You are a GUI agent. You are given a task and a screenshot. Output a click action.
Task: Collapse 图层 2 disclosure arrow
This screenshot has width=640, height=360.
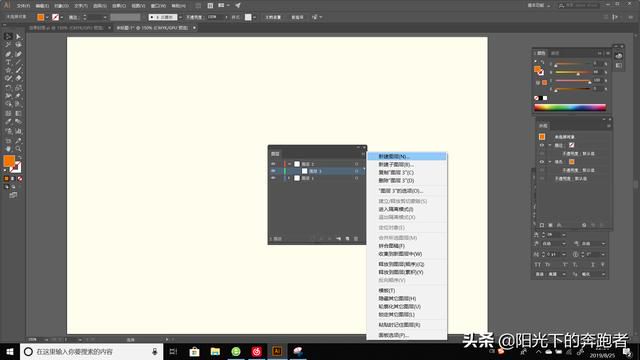[x=289, y=164]
